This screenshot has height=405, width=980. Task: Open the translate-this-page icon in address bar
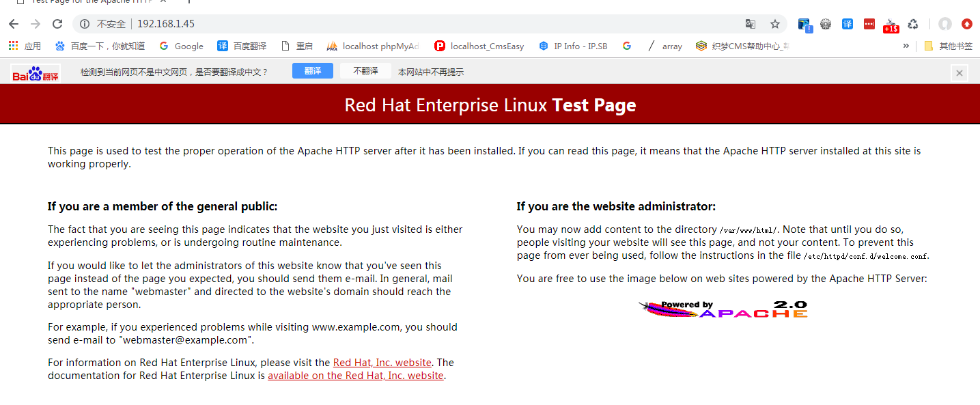point(751,24)
